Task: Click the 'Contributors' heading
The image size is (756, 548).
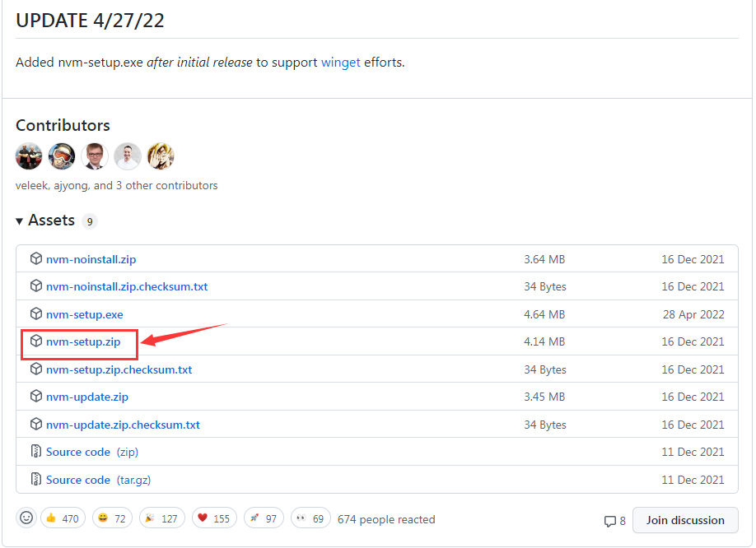Action: pos(63,125)
